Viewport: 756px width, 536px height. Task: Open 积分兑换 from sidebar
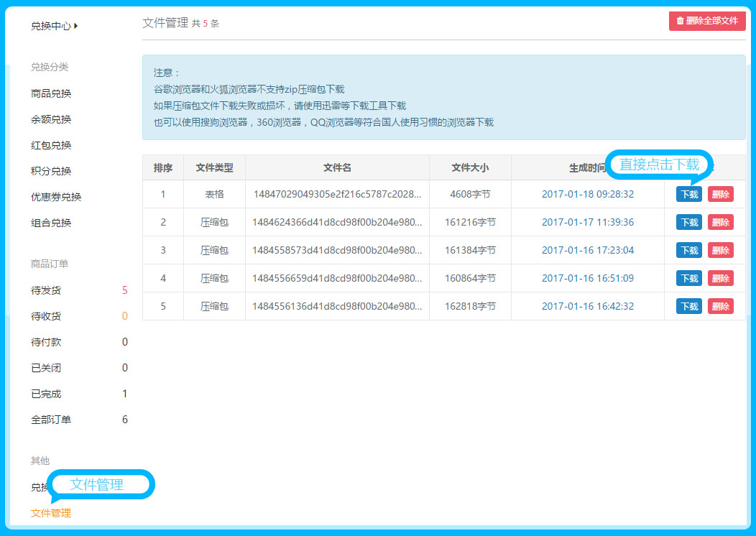(x=51, y=171)
